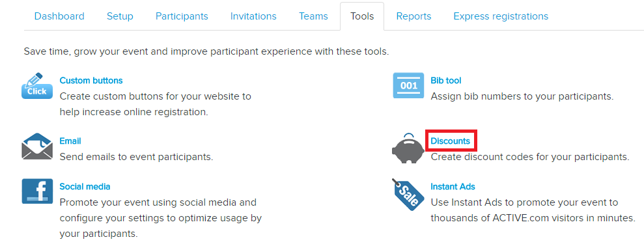Click the Instant Ads sale tag icon
The width and height of the screenshot is (644, 246).
(x=408, y=195)
